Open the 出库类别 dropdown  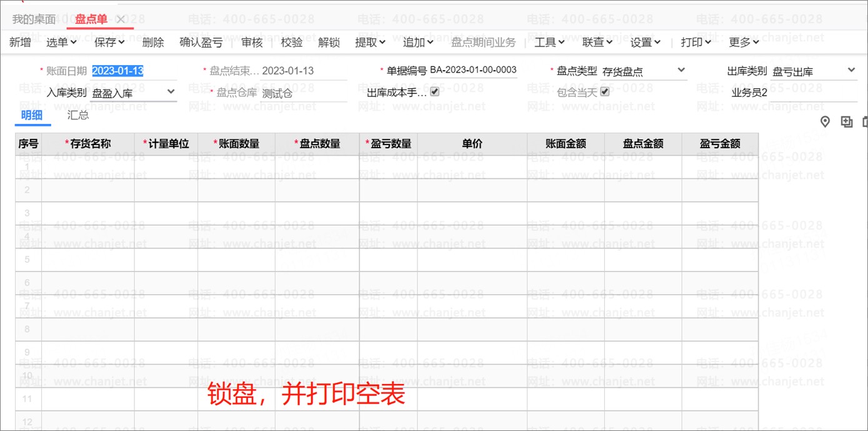[814, 71]
